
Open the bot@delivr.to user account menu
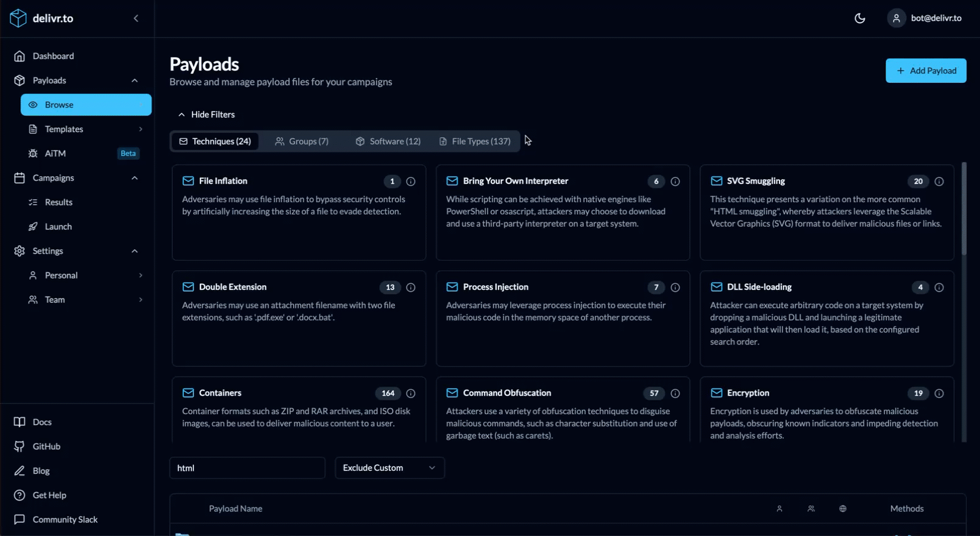click(925, 18)
